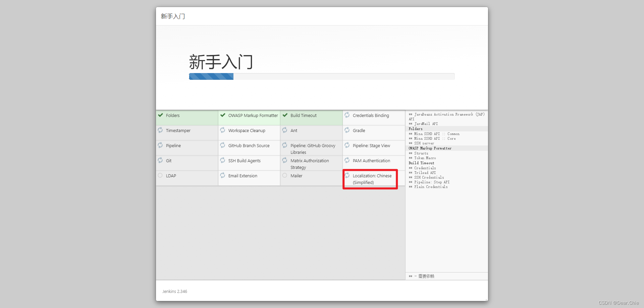Click spinner icon beside Matrix Authorization Strategy
Viewport: 644px width, 308px height.
point(285,160)
